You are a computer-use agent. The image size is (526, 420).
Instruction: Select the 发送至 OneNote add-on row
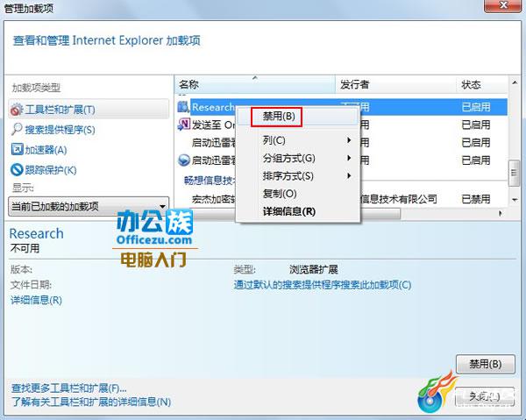click(341, 125)
